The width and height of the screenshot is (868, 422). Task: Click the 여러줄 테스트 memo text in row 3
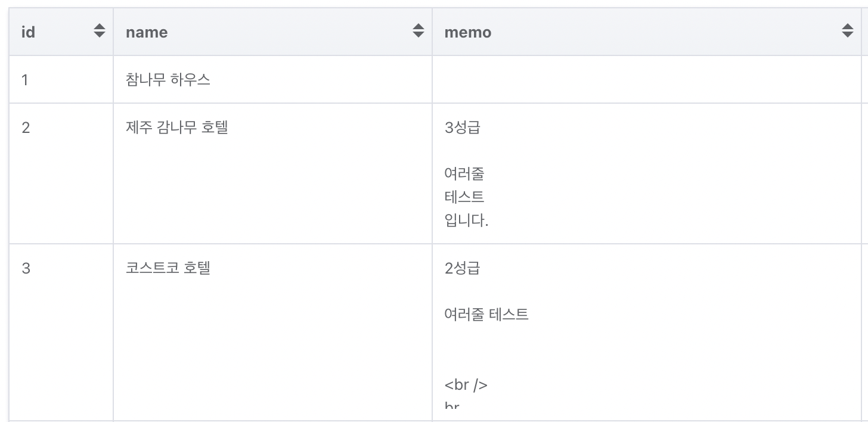click(486, 314)
